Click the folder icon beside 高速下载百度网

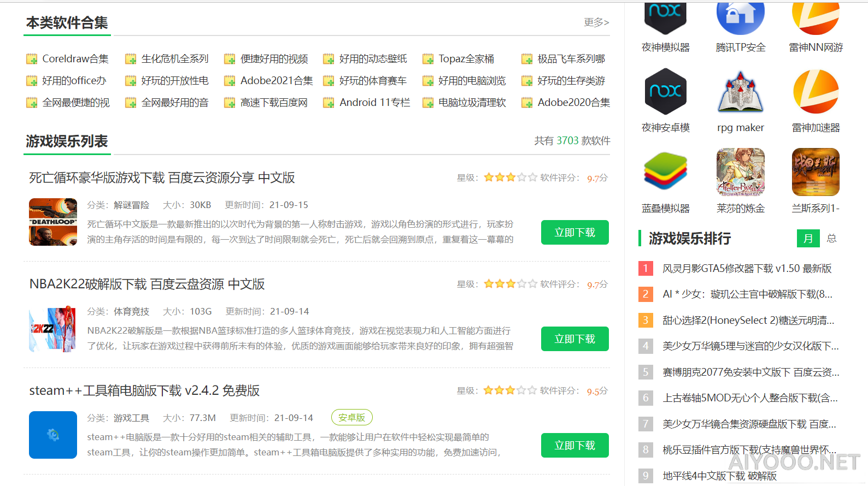click(x=230, y=103)
